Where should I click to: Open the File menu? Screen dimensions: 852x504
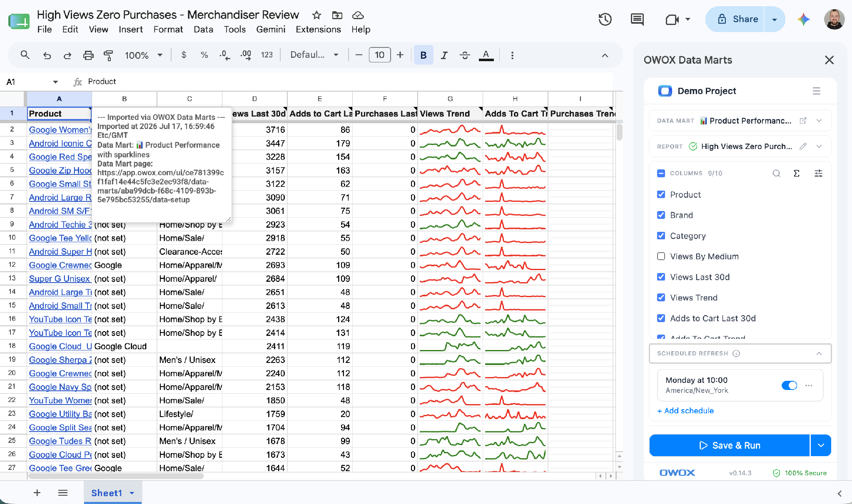(x=45, y=29)
